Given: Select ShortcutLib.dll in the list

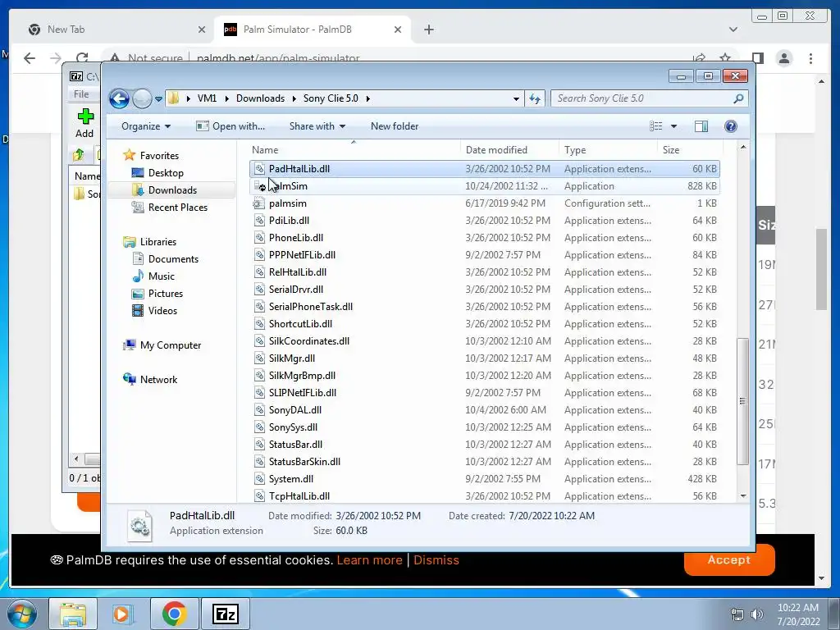Looking at the screenshot, I should 485,324.
